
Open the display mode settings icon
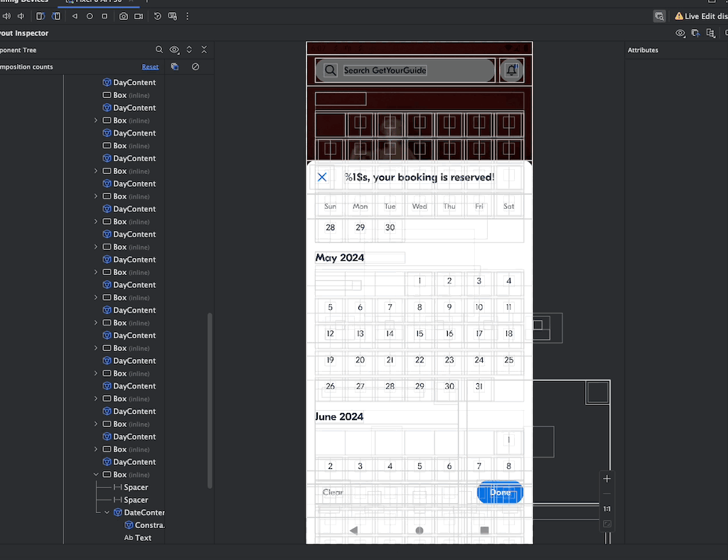tap(173, 16)
